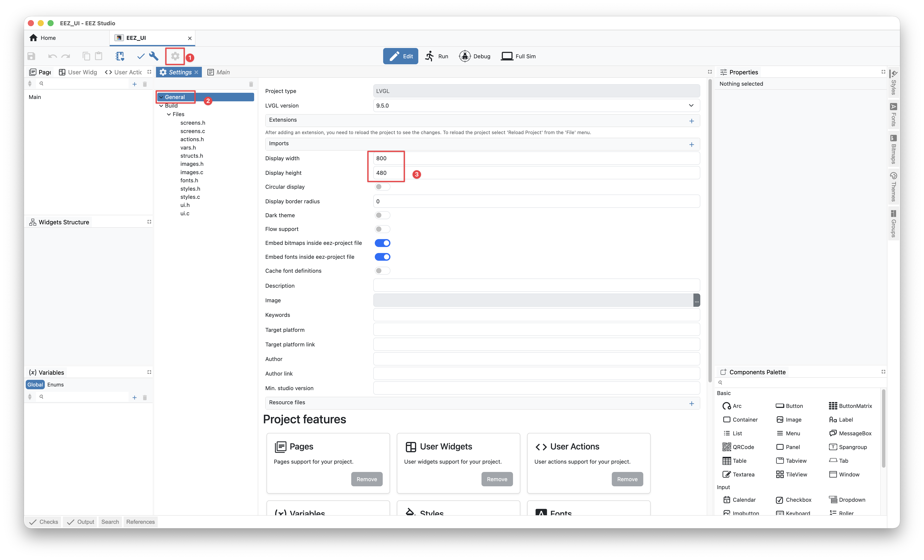
Task: Delete page using trash icon in Pages panel
Action: coord(145,84)
